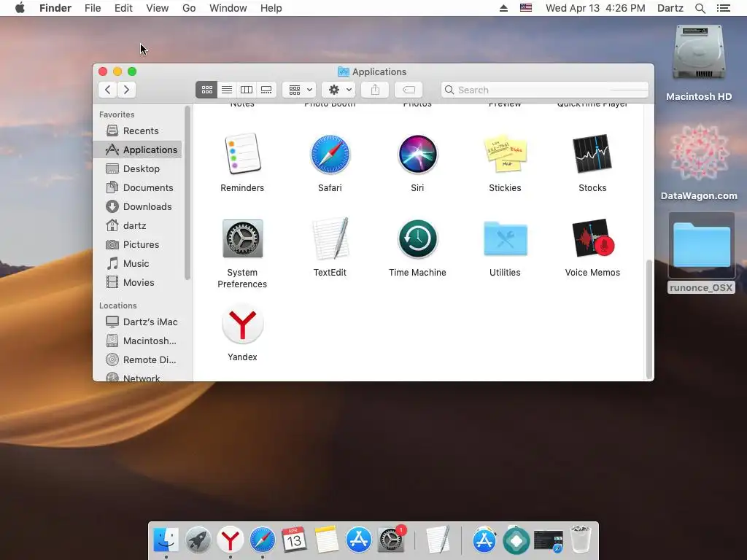The height and width of the screenshot is (560, 747).
Task: Open the Window menu
Action: pyautogui.click(x=228, y=8)
